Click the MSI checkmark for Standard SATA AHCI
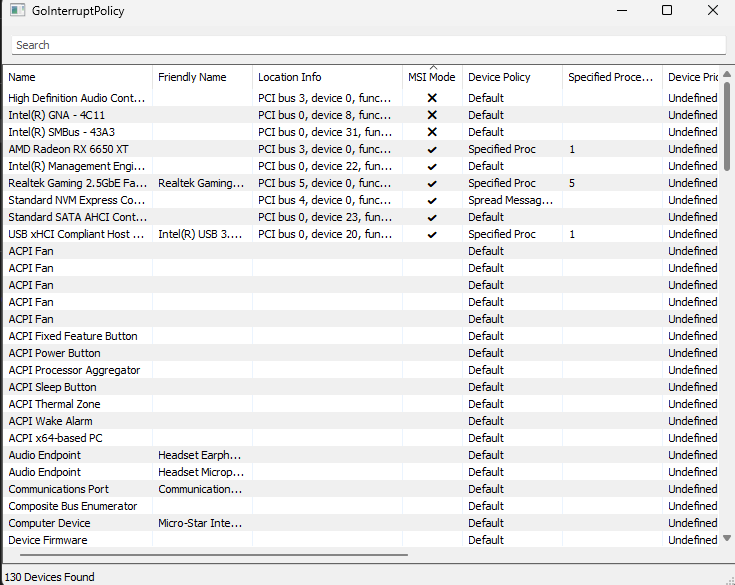This screenshot has height=585, width=735. pos(432,218)
